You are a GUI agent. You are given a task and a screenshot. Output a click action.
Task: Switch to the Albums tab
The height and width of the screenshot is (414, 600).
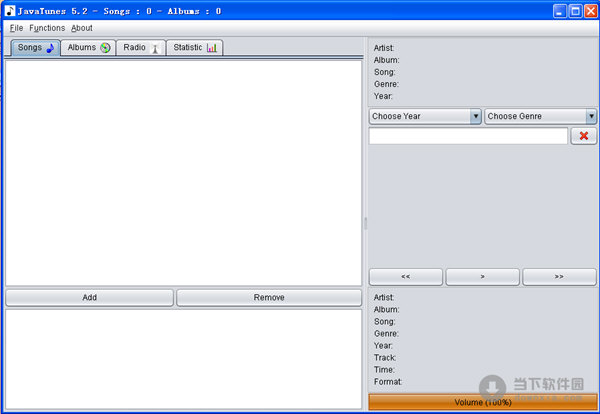pyautogui.click(x=88, y=48)
